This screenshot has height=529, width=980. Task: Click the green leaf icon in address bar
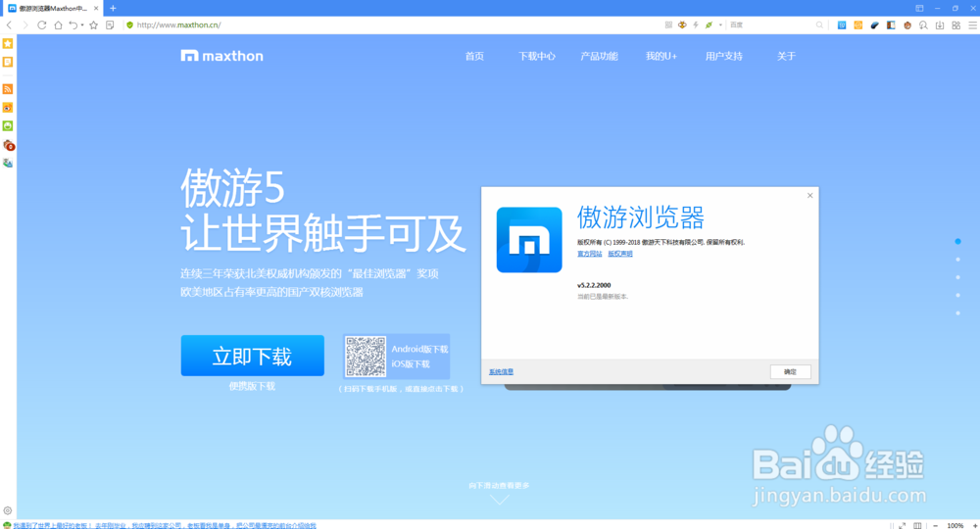[x=709, y=25]
